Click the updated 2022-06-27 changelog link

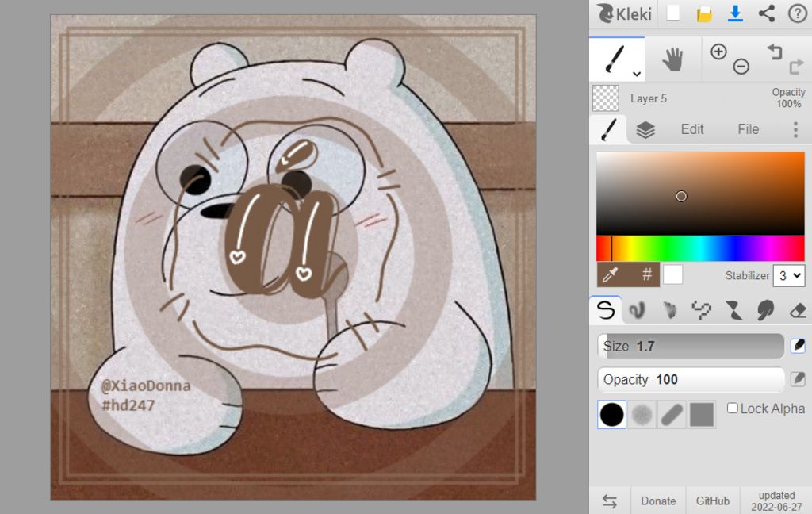pos(776,501)
